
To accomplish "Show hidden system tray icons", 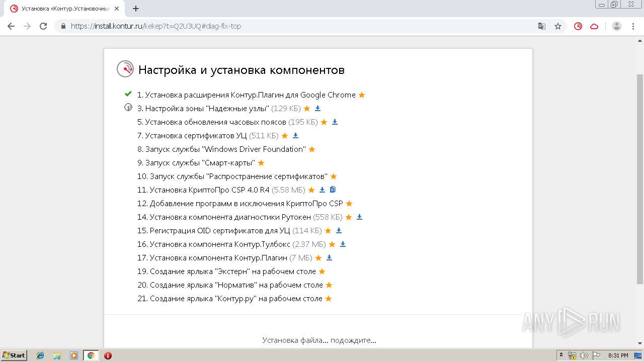I will pos(561,355).
